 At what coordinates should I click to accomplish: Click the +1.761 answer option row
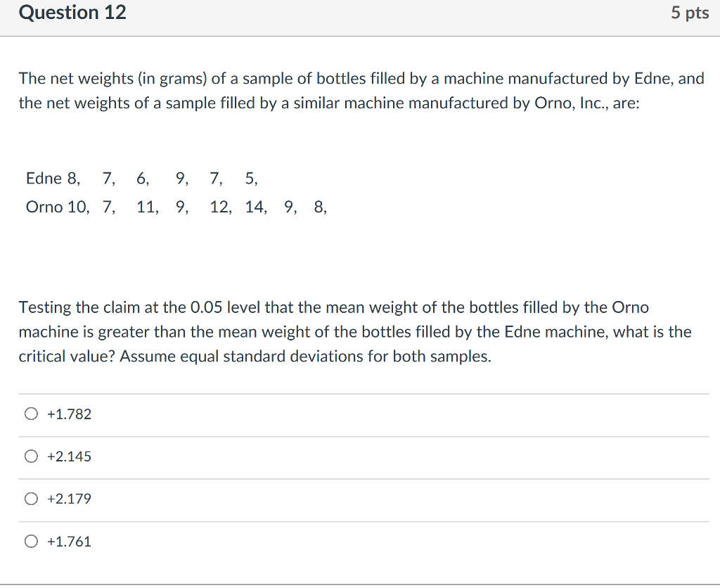(281, 541)
